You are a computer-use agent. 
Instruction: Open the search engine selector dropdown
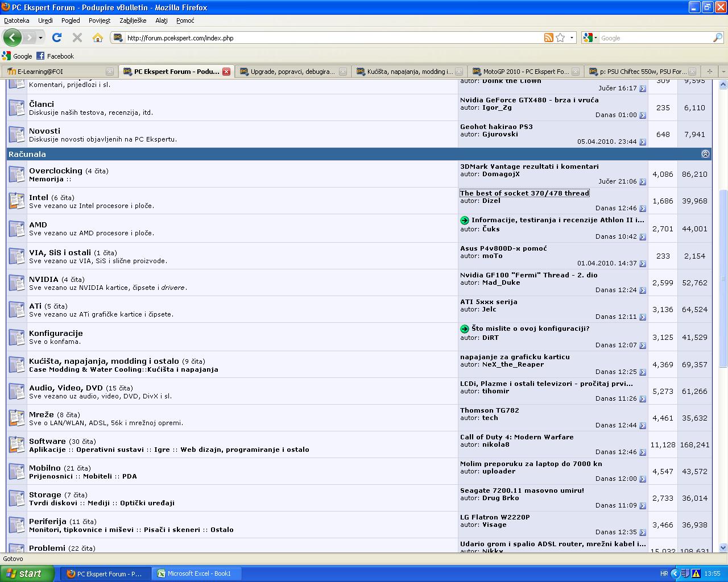tap(590, 38)
